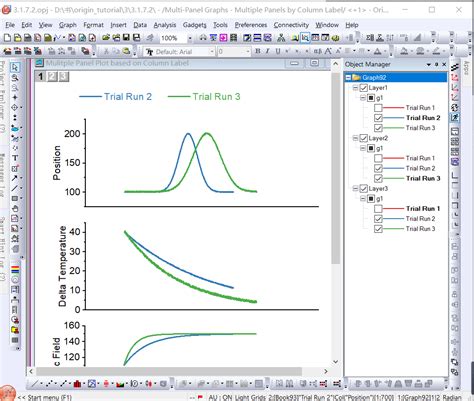This screenshot has width=474, height=401.
Task: Click the Bold formatting button
Action: pyautogui.click(x=258, y=51)
